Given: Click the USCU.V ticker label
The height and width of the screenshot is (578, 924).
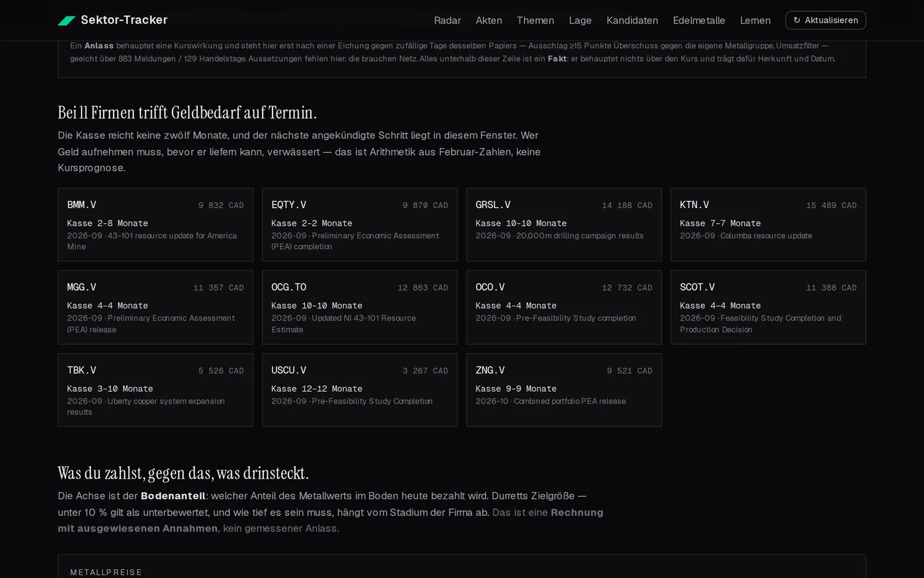Looking at the screenshot, I should [x=289, y=371].
